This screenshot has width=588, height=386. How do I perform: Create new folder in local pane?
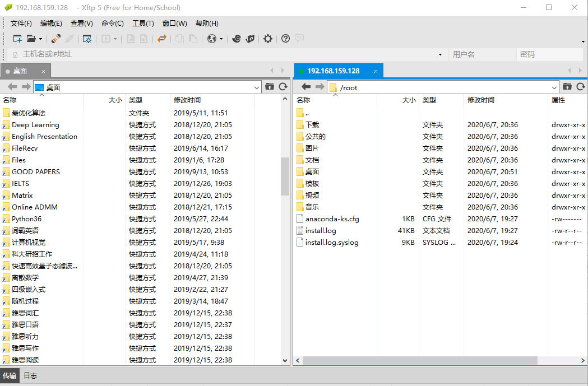[x=270, y=87]
